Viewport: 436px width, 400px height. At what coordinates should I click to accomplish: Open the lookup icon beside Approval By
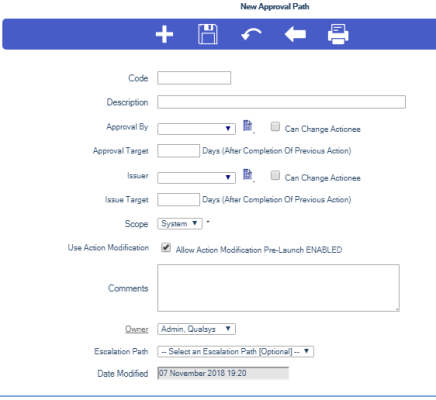point(248,126)
